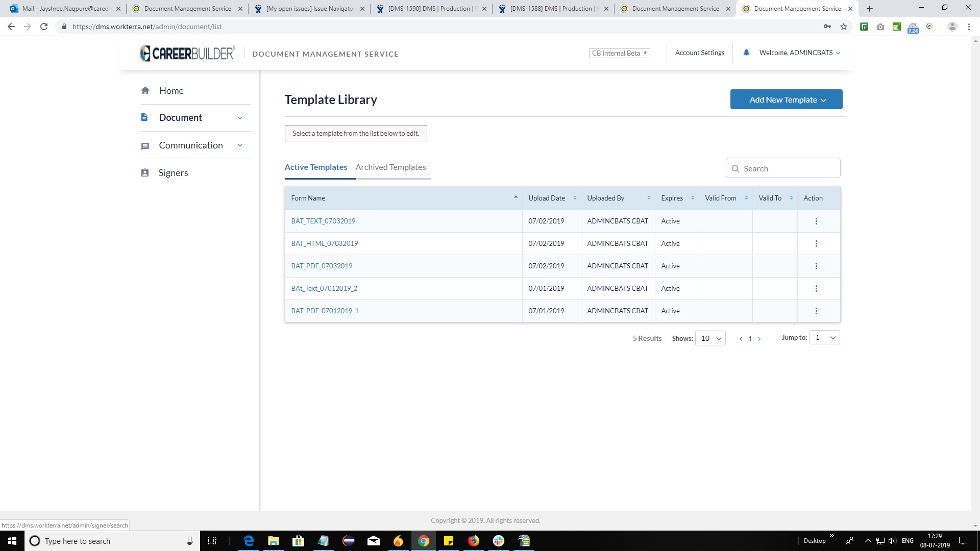Switch to Active Templates tab
The image size is (980, 551).
315,167
